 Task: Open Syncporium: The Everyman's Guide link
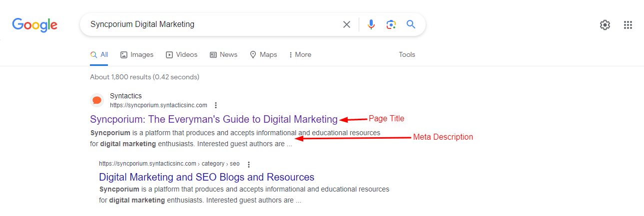point(214,119)
